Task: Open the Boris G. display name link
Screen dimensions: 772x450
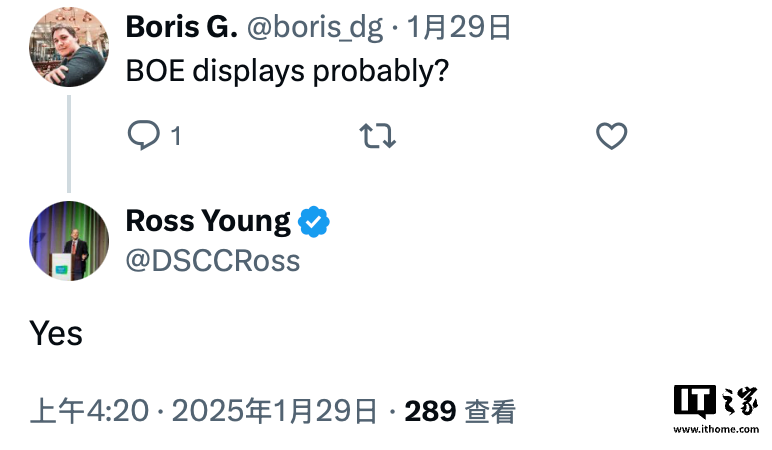Action: point(181,28)
